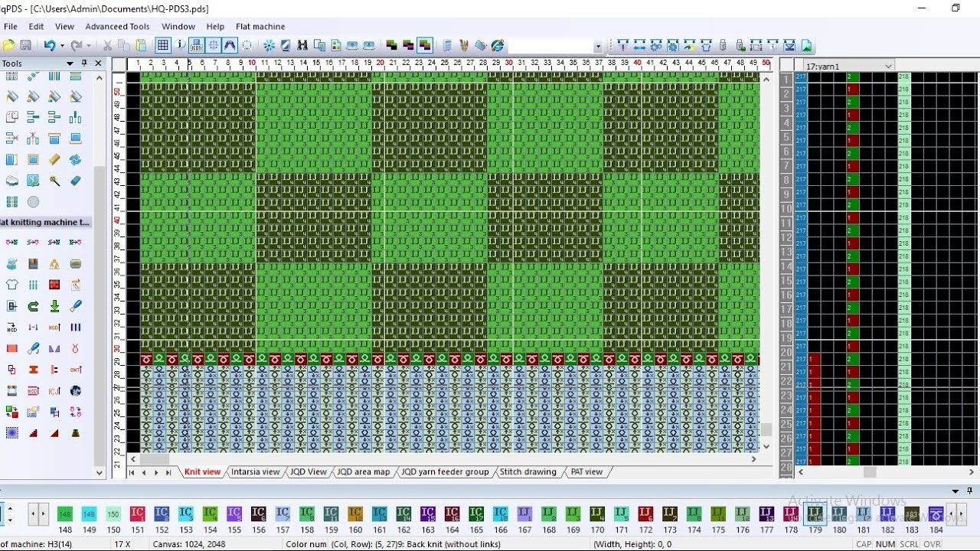Open the Redo history dropdown arrow
The image size is (980, 551).
point(88,46)
